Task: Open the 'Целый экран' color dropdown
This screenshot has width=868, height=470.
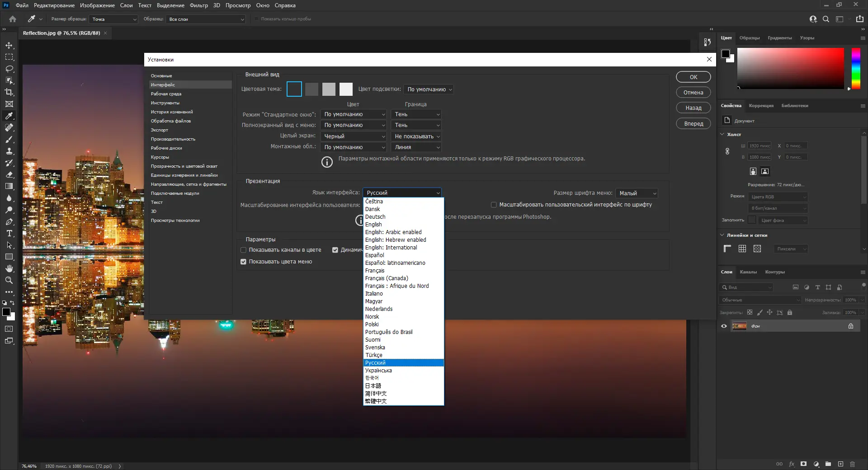Action: (354, 136)
